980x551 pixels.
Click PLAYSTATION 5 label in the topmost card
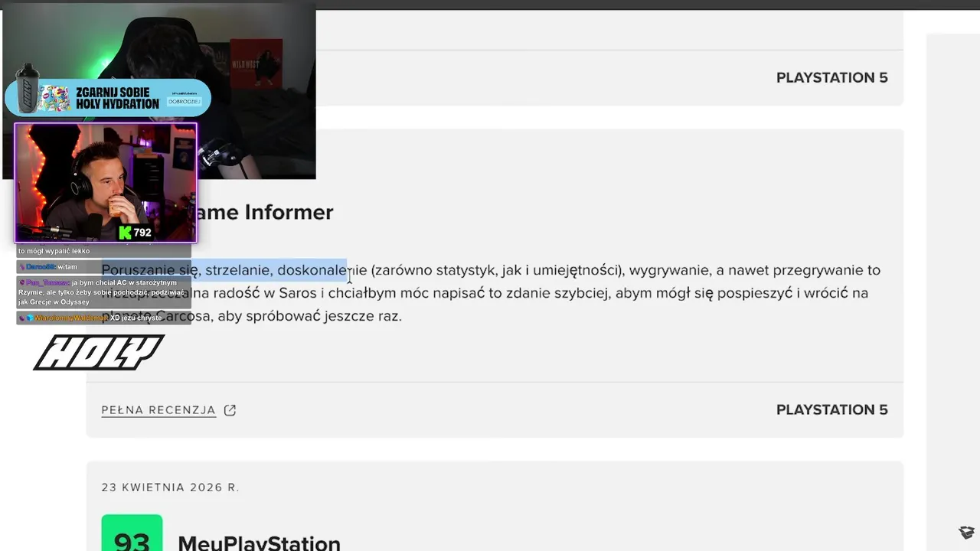(x=832, y=77)
